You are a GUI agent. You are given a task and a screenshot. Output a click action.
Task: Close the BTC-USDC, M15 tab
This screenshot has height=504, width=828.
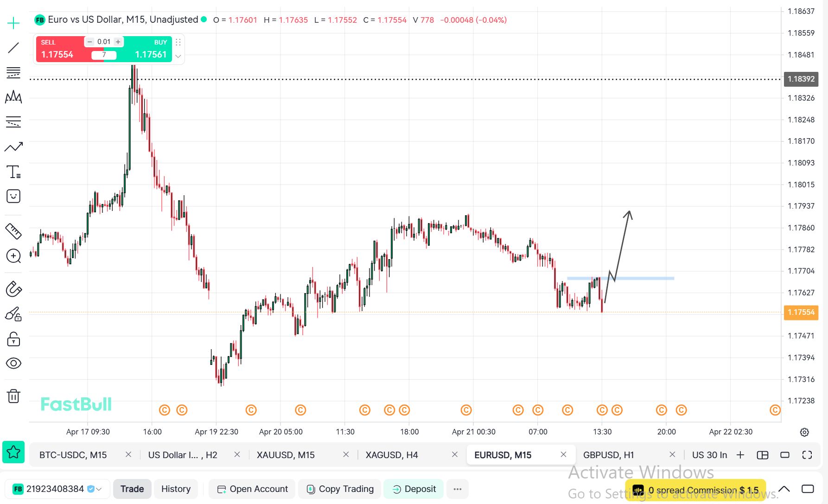coord(128,455)
